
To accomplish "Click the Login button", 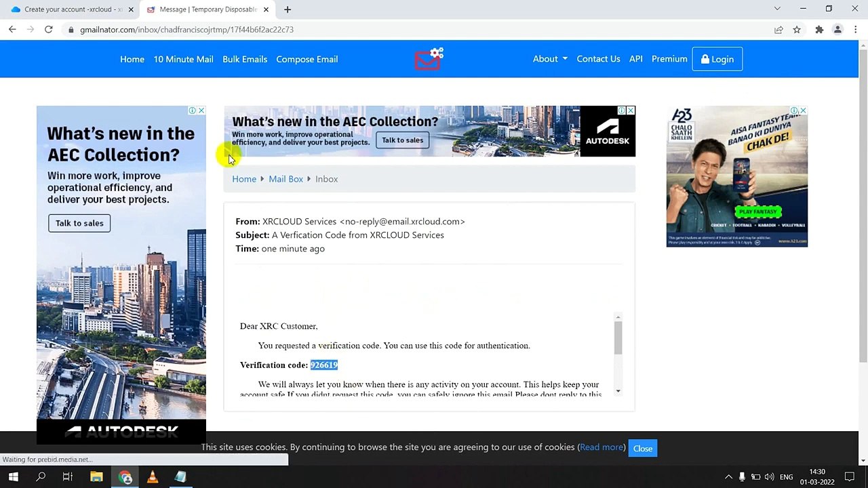I will (x=717, y=59).
